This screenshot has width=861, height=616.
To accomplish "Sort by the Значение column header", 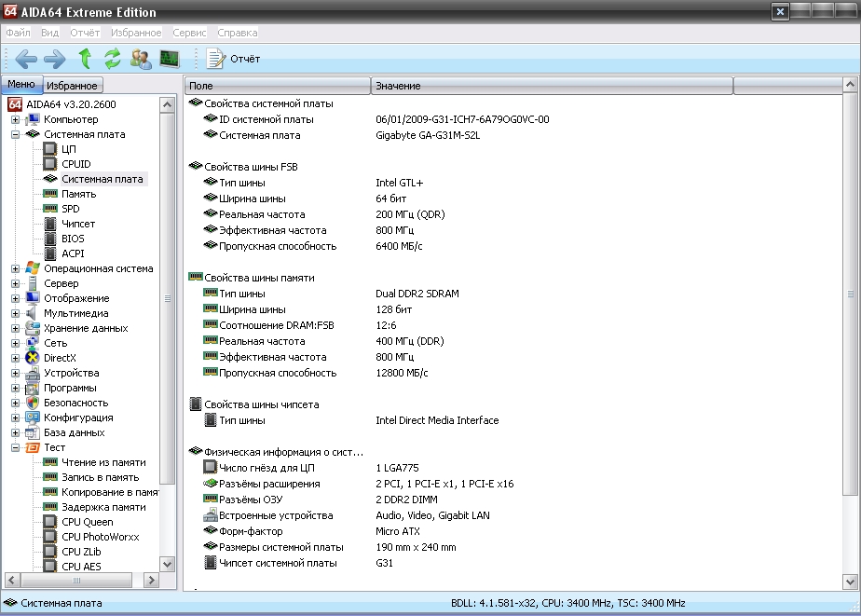I will point(552,86).
